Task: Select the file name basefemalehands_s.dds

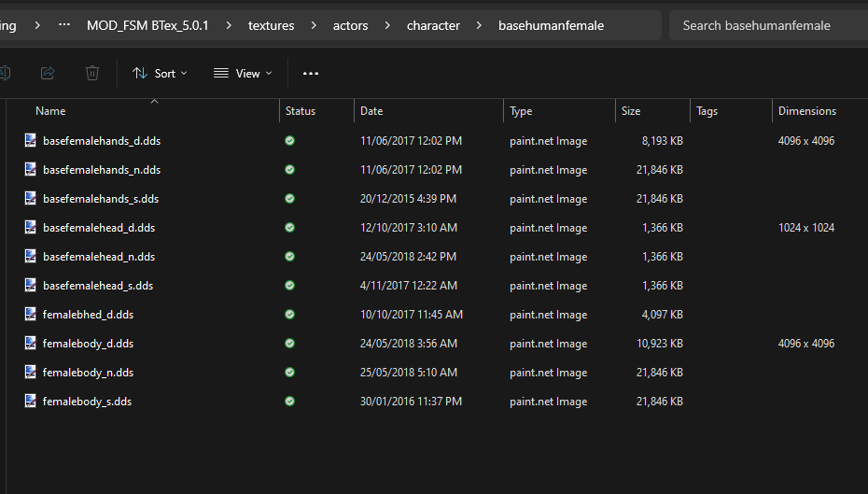Action: [101, 199]
